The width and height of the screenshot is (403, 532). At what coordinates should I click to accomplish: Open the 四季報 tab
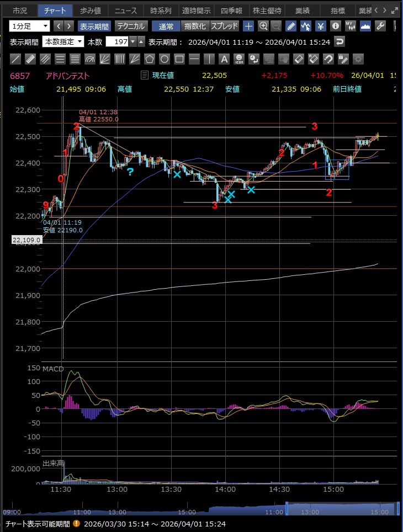tap(231, 10)
